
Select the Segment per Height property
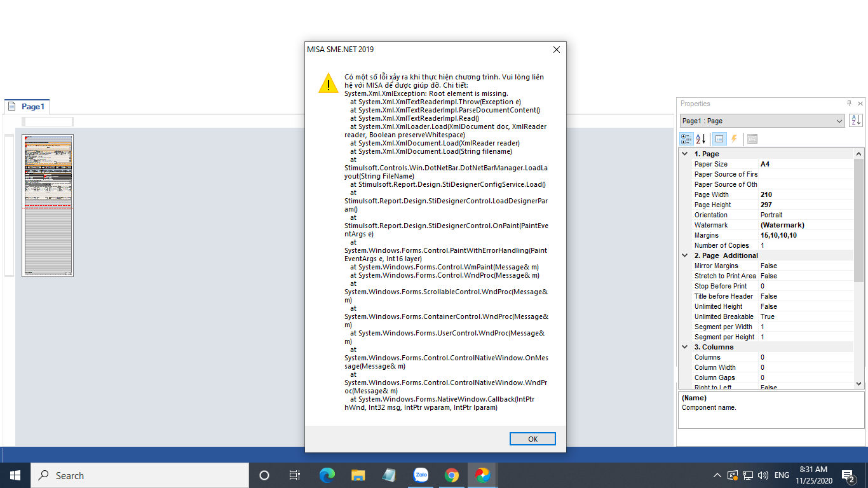coord(767,337)
